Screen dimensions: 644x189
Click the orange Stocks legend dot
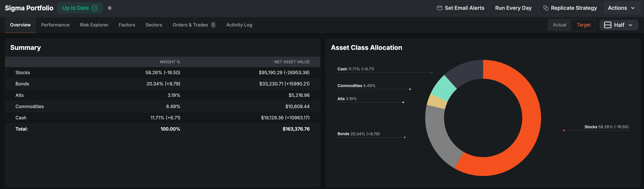pos(564,130)
